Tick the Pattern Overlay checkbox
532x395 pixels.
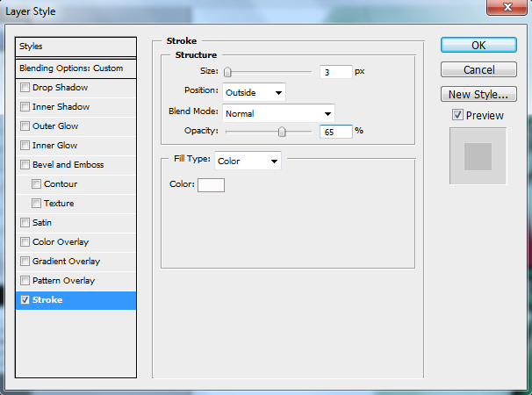coord(25,281)
